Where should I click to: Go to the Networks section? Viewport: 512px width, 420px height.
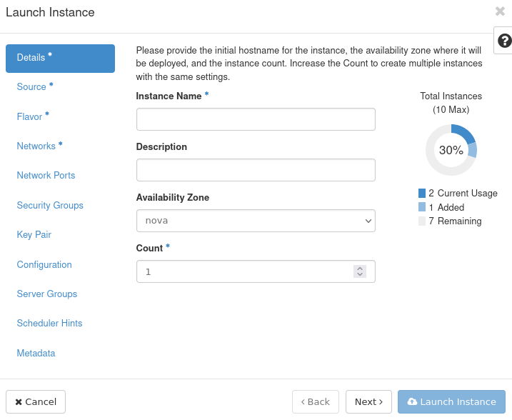point(36,146)
